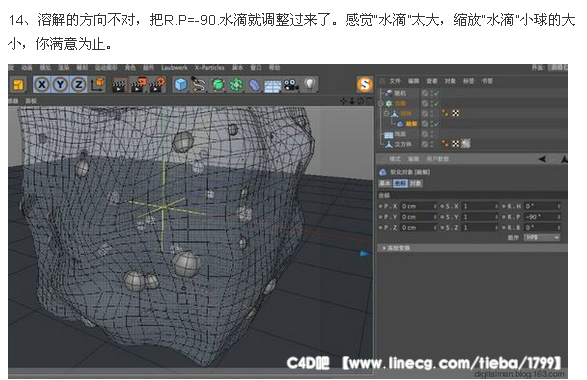Click the R.P rotation field showing -90°
This screenshot has width=587, height=380.
coord(541,217)
